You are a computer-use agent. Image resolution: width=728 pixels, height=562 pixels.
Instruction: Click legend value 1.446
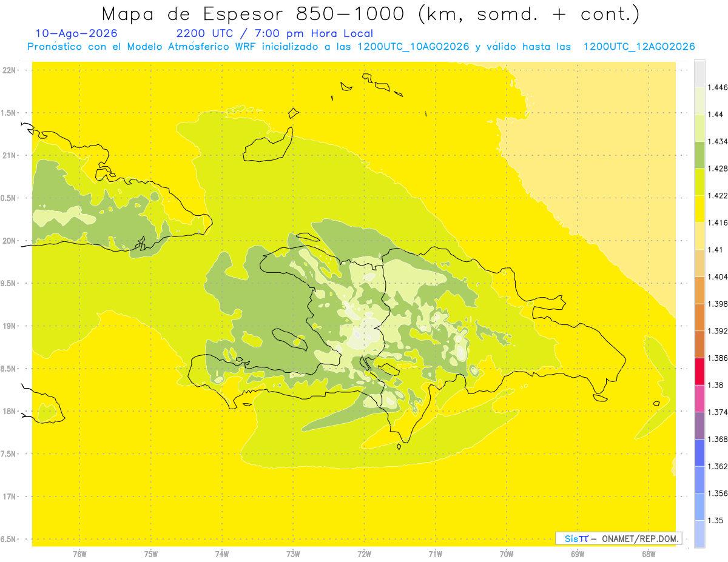tap(717, 87)
